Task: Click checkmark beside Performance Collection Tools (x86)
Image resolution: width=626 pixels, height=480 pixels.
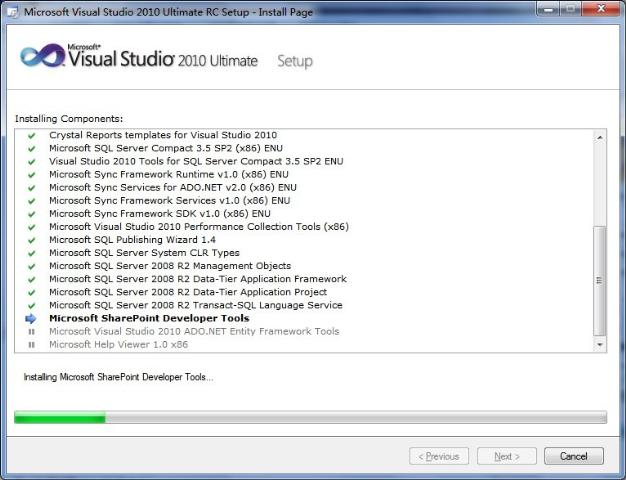Action: click(x=32, y=227)
